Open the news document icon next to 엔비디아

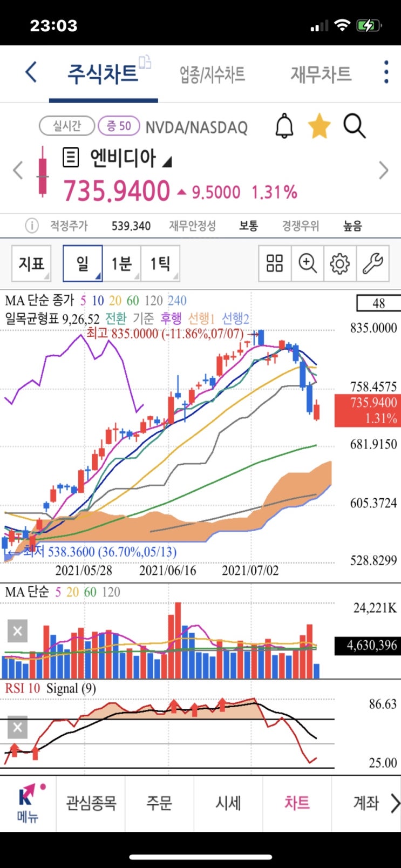coord(70,158)
